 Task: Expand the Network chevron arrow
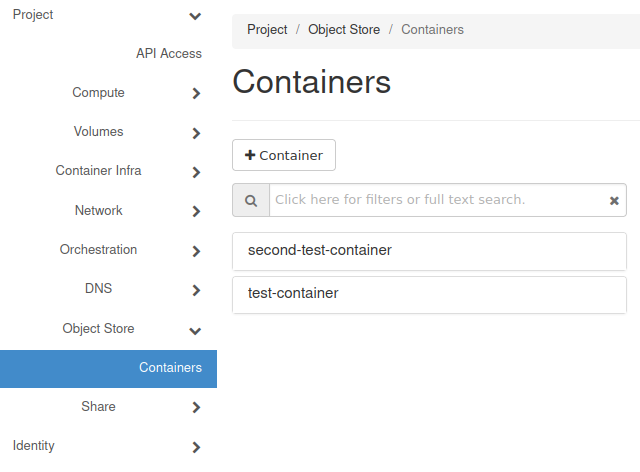pyautogui.click(x=196, y=212)
